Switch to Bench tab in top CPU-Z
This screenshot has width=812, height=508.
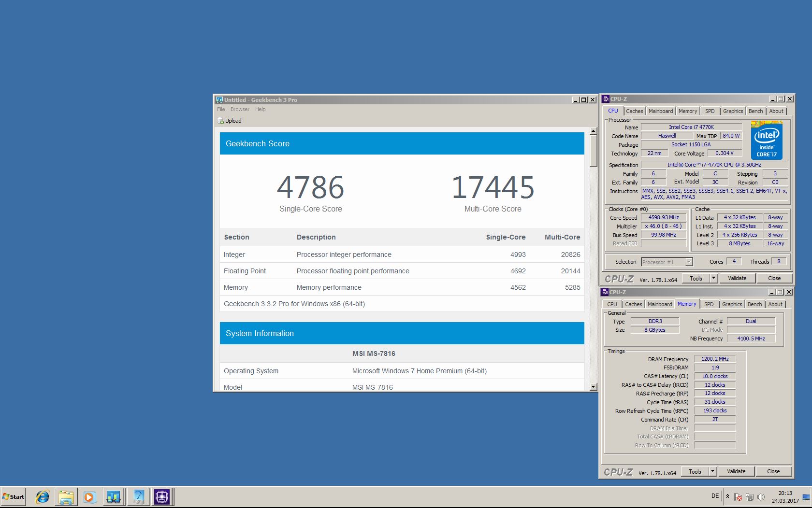pos(755,111)
